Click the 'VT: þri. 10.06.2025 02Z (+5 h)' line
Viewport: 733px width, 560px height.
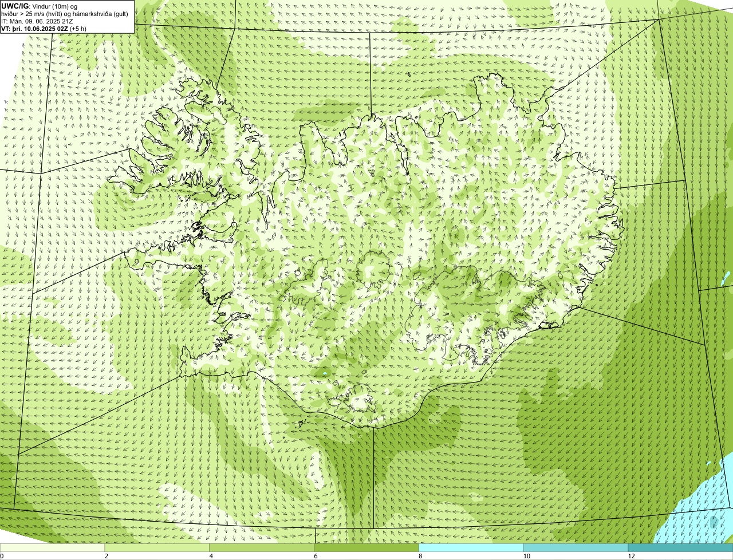click(44, 29)
